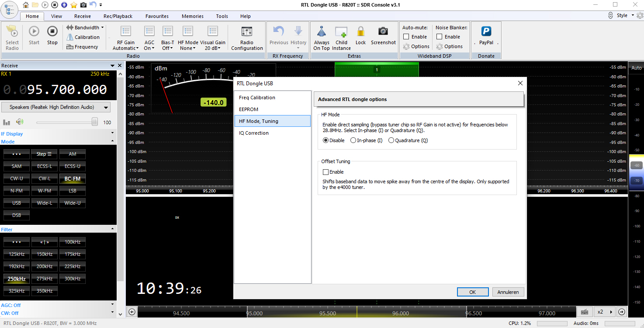The image size is (644, 328).
Task: Open a Child Instance
Action: (341, 31)
